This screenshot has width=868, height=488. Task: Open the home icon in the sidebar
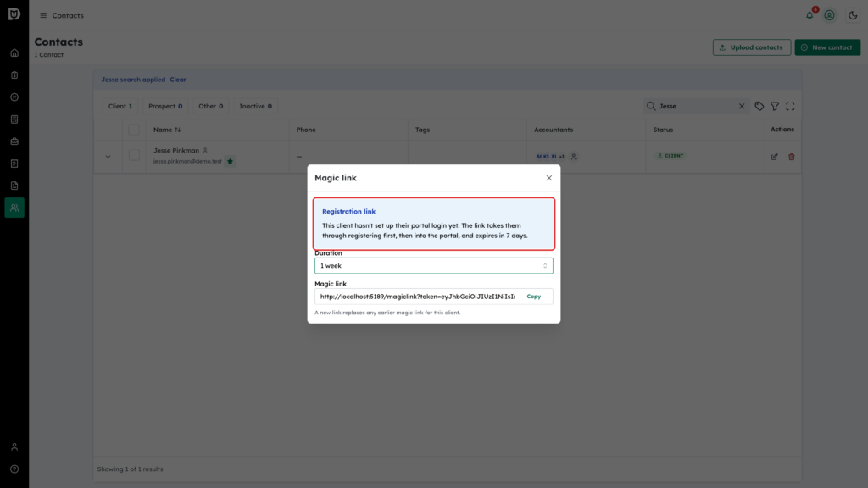(14, 53)
